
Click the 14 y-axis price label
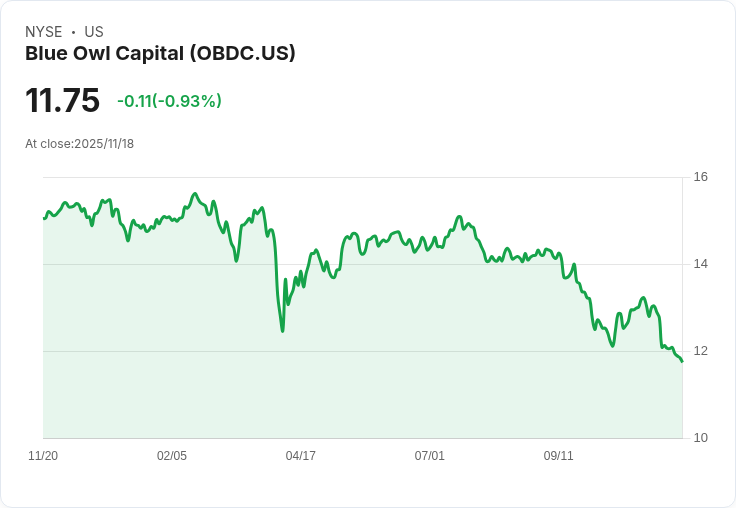[701, 264]
